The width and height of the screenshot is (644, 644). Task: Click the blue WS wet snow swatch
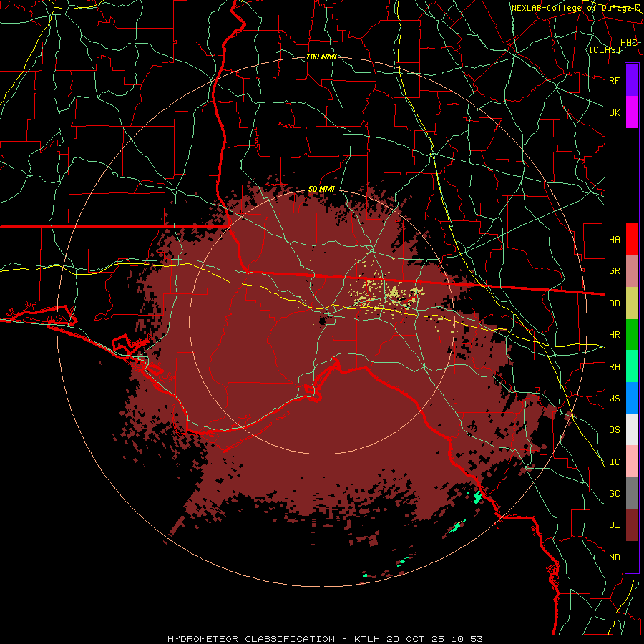[632, 398]
